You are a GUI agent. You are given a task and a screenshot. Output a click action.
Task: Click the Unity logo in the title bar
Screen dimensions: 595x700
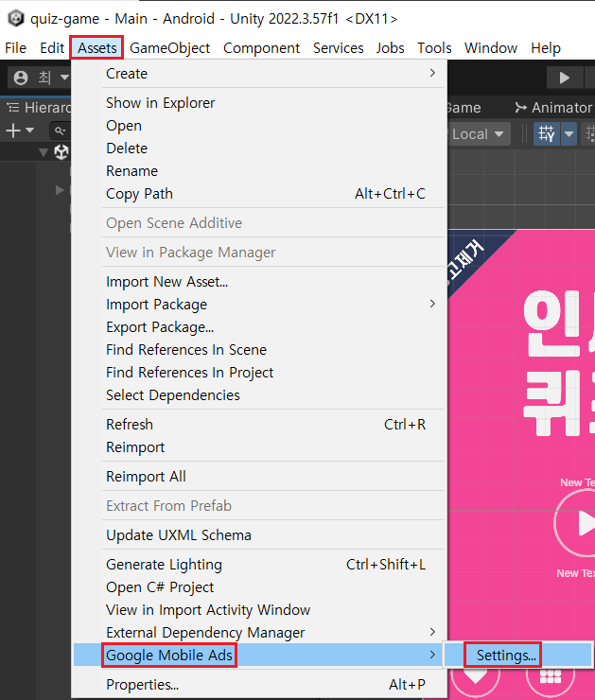coord(16,18)
